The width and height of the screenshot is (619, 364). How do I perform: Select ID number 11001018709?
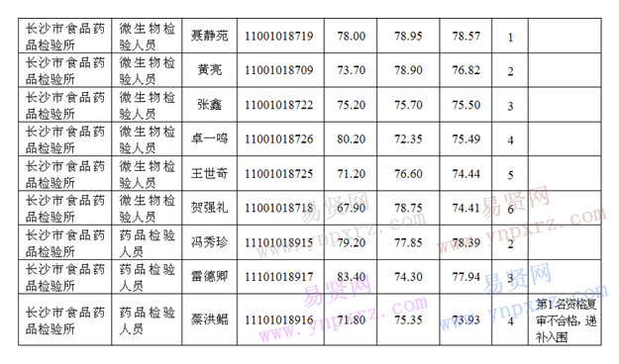[279, 70]
